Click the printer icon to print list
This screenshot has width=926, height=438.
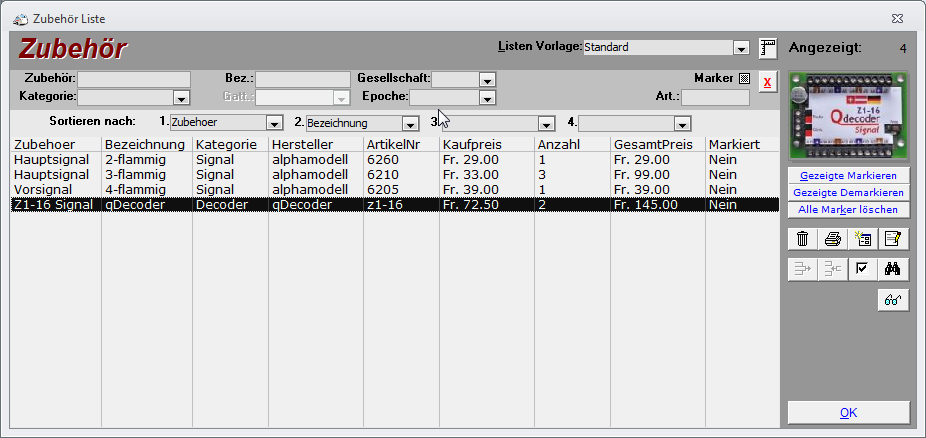833,239
